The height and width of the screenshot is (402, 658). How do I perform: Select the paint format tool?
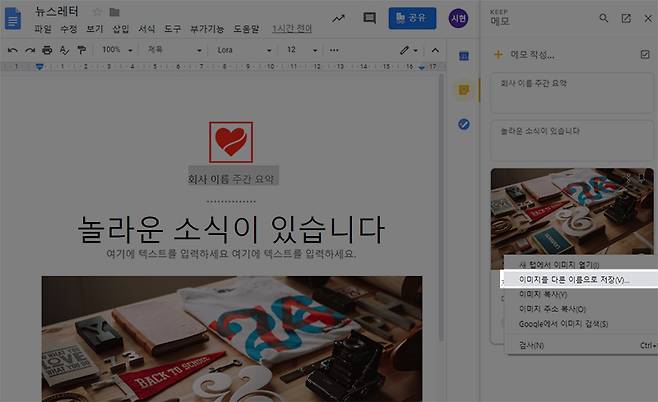click(x=81, y=50)
